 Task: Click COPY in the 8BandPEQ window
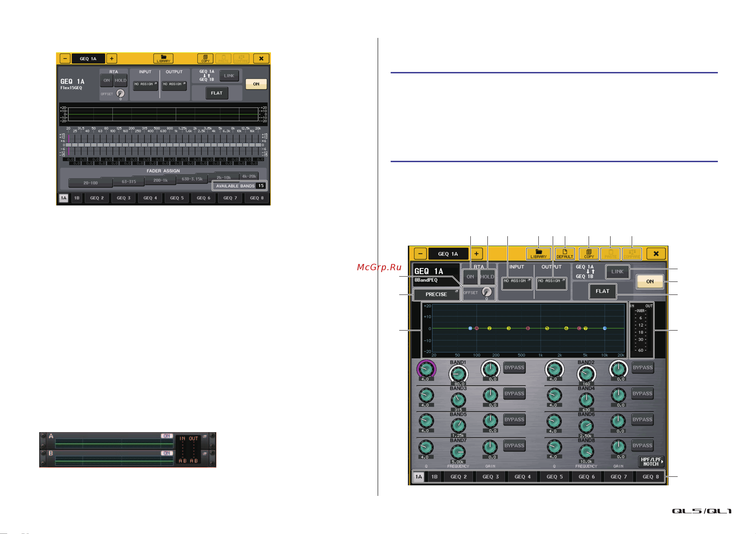[x=589, y=254]
